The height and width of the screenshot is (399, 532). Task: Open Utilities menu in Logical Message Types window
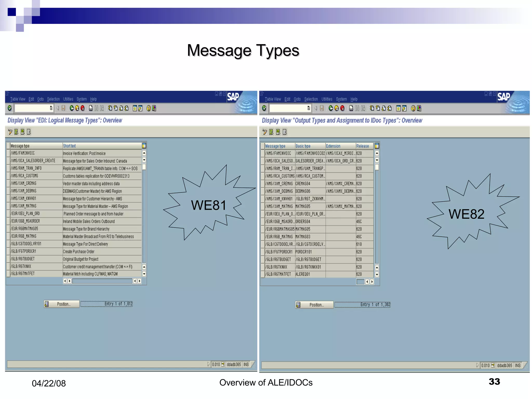tap(68, 99)
